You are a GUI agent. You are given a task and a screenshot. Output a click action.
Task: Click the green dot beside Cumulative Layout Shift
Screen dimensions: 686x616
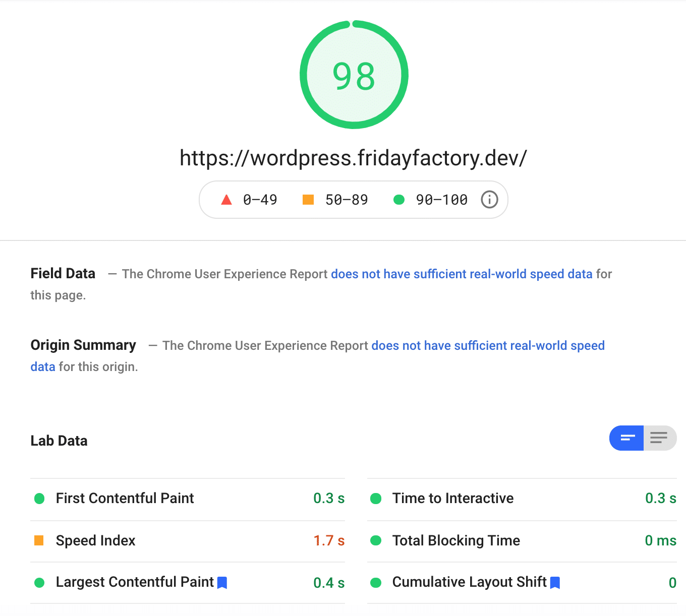pos(376,583)
